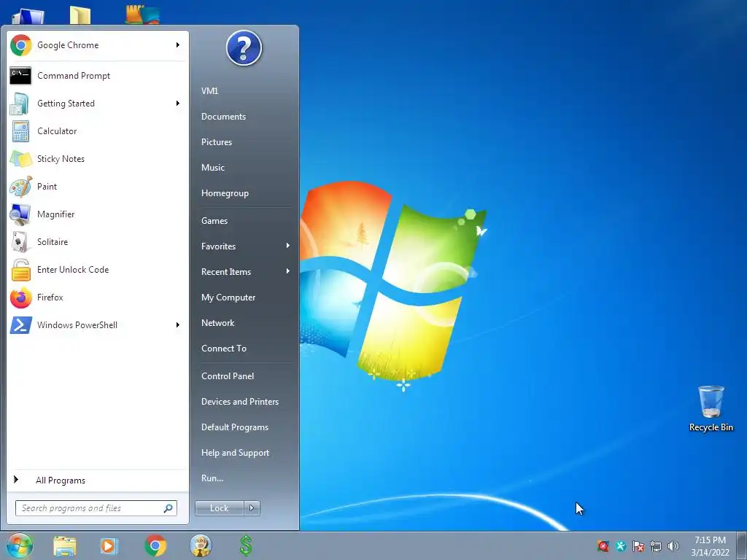Screen dimensions: 747x560
Task: Launch Solitaire card icon
Action: click(x=20, y=242)
